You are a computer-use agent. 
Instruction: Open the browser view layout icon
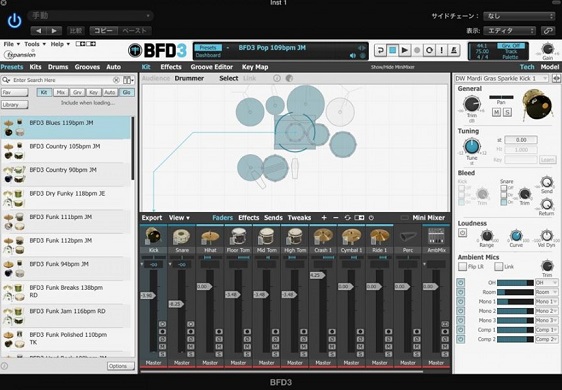pos(128,80)
